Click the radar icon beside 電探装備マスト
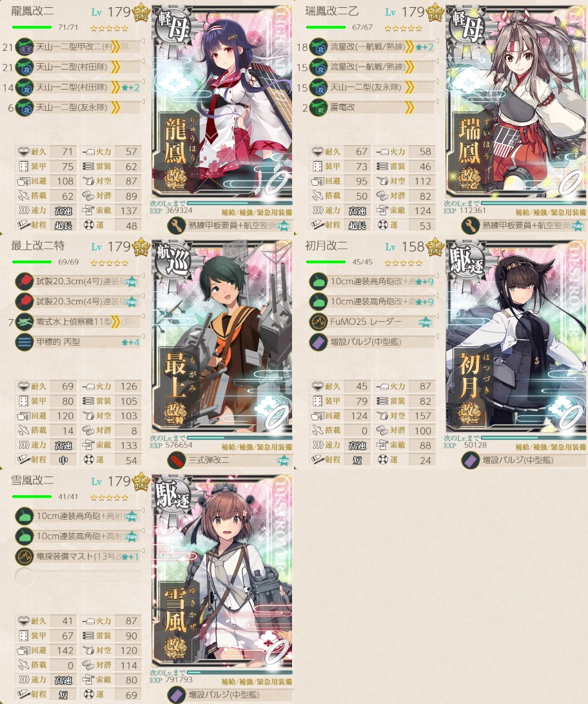The height and width of the screenshot is (704, 588). click(24, 557)
